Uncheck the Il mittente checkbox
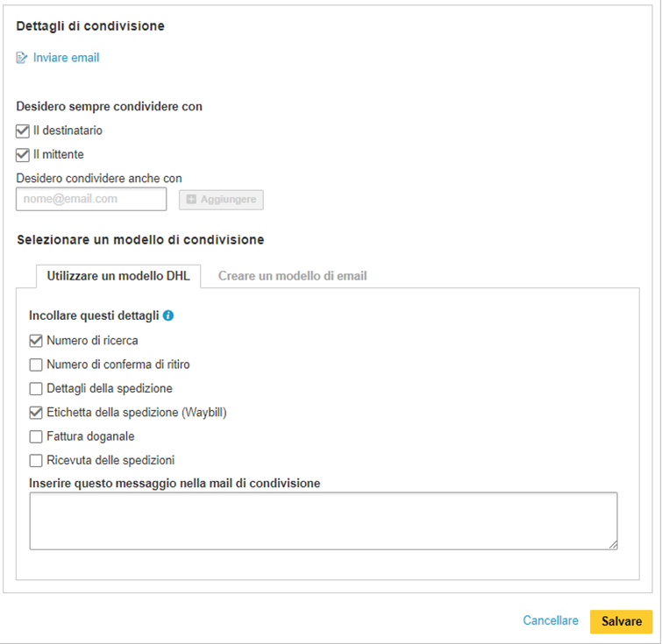 pyautogui.click(x=23, y=155)
